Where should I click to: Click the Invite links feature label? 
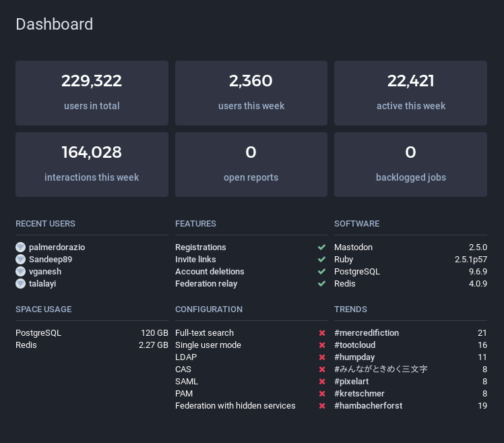[195, 260]
